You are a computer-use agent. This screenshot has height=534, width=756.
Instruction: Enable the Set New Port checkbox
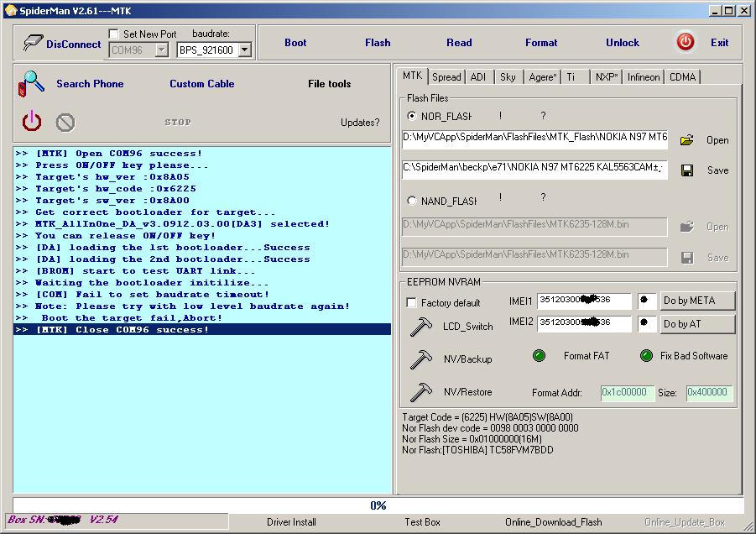click(x=114, y=34)
